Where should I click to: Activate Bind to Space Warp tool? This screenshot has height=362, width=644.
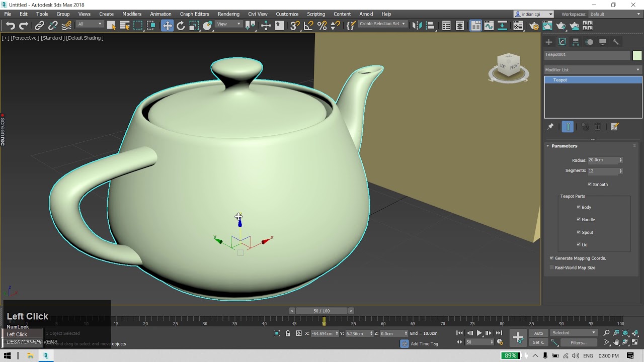(x=66, y=26)
